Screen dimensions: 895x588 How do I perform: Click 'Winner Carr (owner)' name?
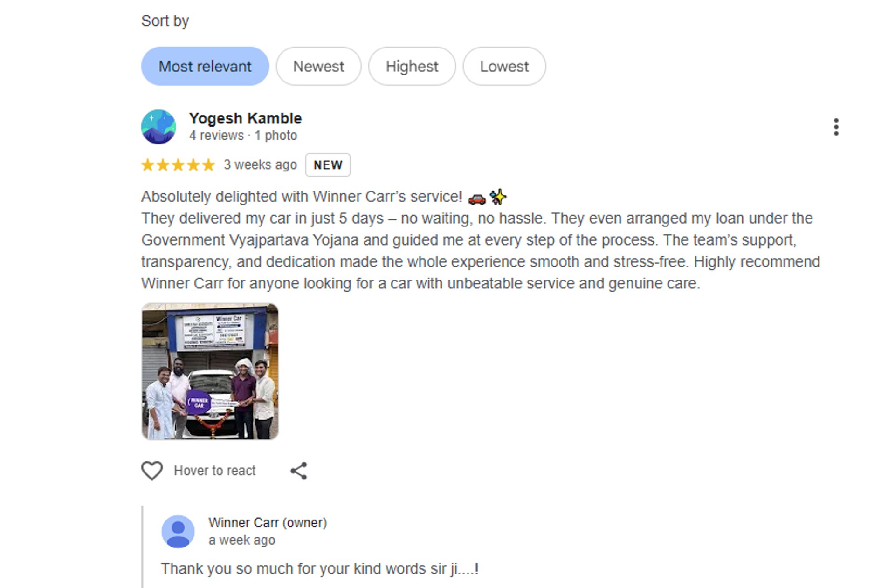pos(268,523)
